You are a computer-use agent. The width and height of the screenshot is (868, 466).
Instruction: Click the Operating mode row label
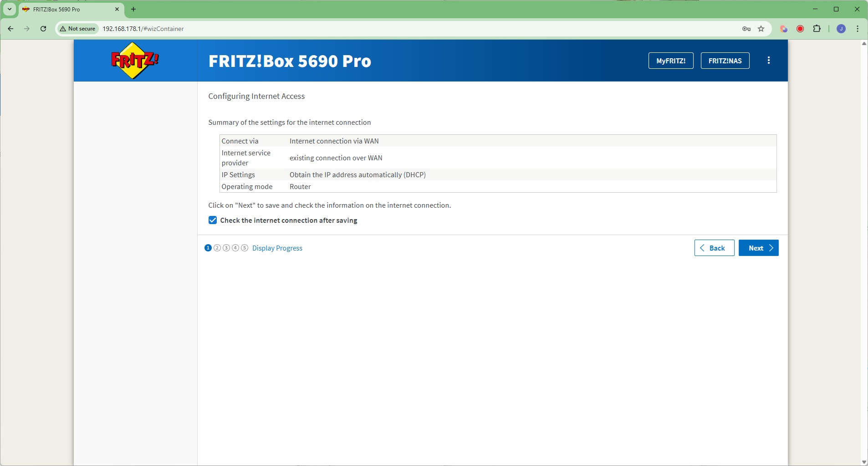pyautogui.click(x=247, y=187)
